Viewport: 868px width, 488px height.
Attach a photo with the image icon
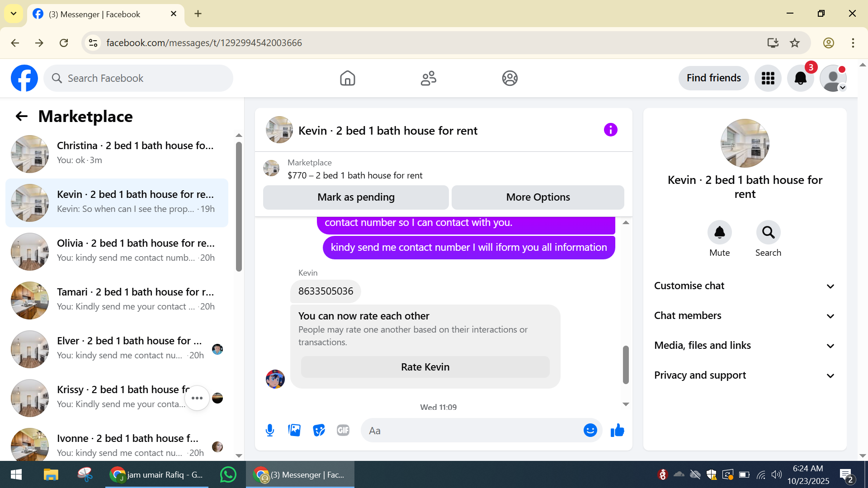(294, 430)
